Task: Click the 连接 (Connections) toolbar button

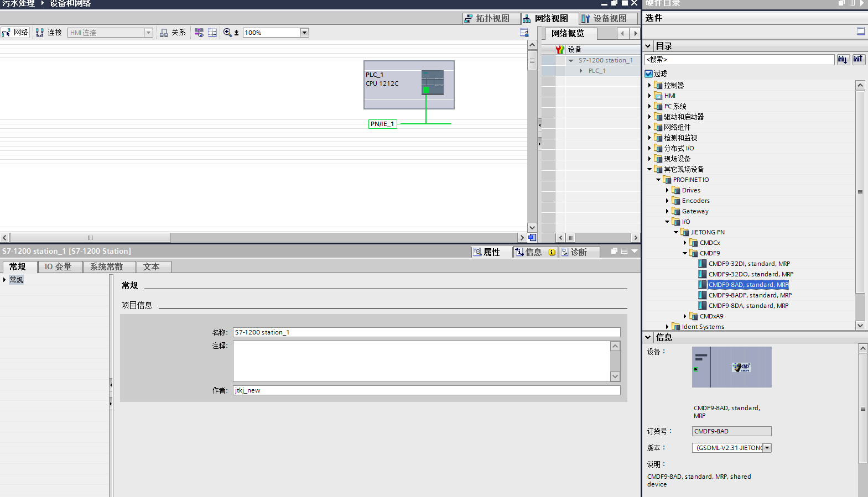Action: point(49,33)
